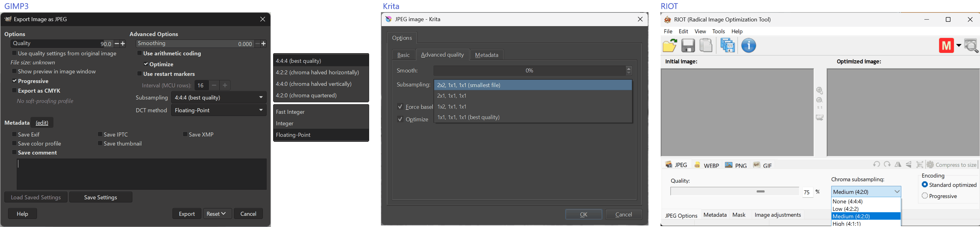Click the Save floppy disk icon in RIOT
The height and width of the screenshot is (227, 980).
[688, 46]
